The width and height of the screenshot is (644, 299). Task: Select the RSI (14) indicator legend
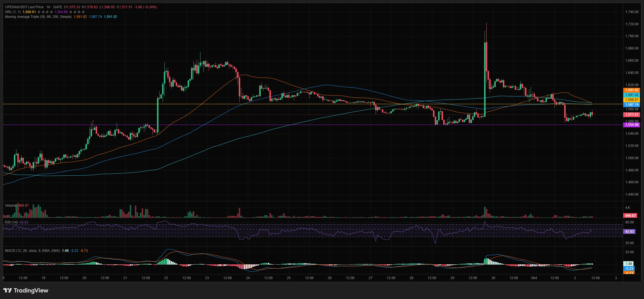tap(11, 222)
